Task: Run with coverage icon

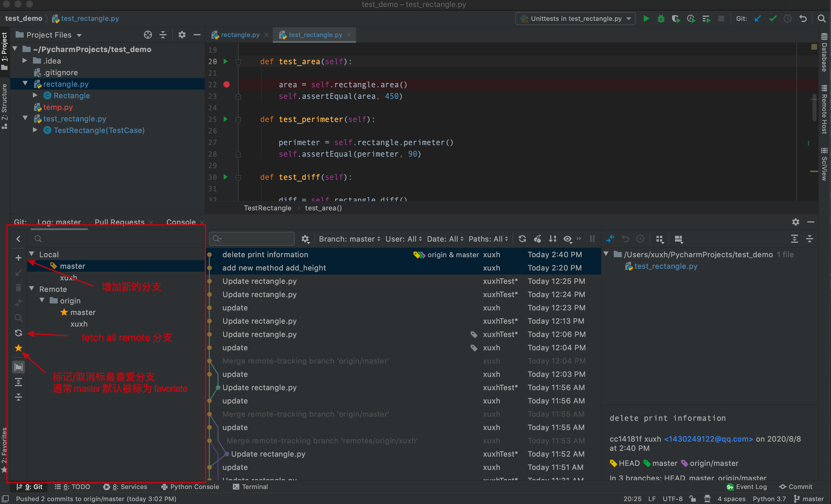Action: 676,18
